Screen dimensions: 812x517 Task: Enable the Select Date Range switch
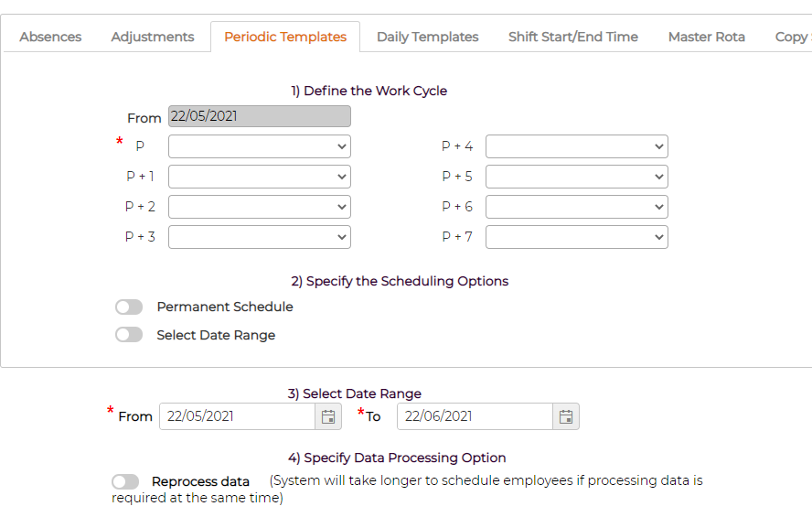tap(129, 335)
